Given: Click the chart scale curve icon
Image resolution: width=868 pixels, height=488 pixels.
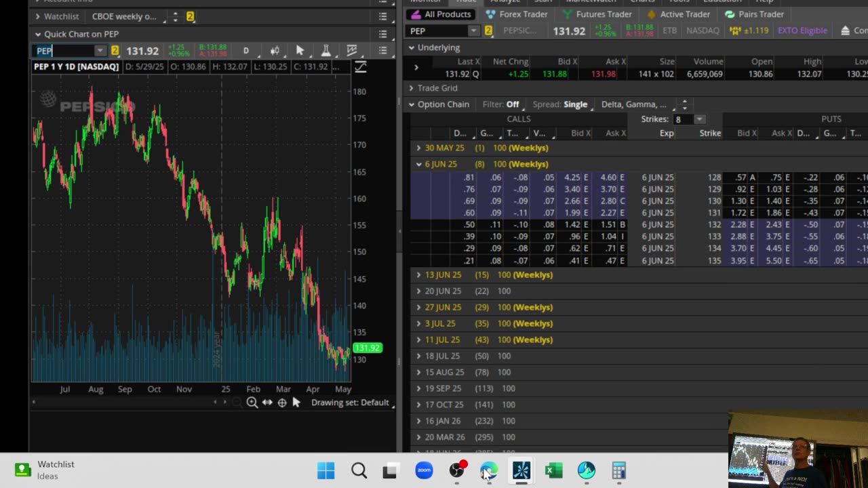Looking at the screenshot, I should 361,66.
